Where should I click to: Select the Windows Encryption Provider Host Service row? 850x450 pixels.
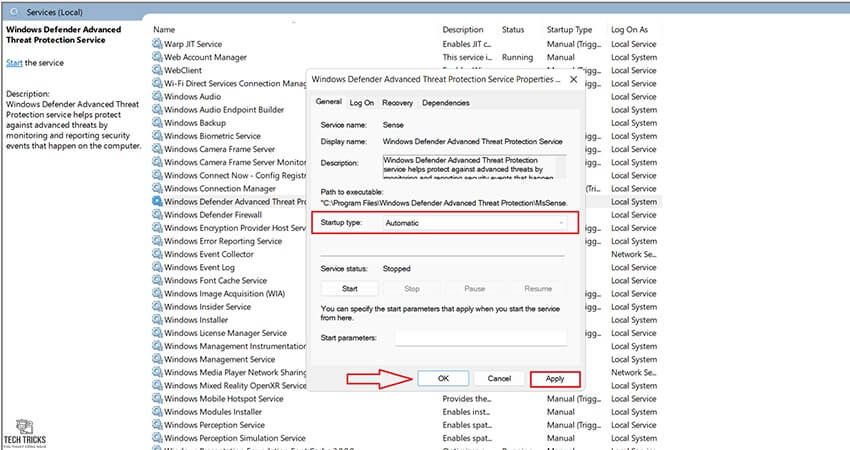(x=229, y=228)
